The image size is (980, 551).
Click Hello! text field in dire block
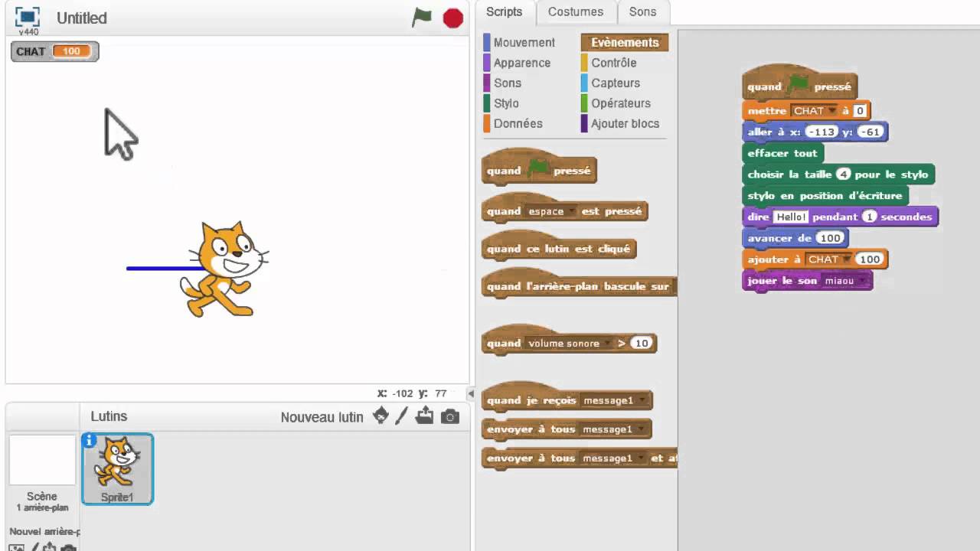(791, 217)
